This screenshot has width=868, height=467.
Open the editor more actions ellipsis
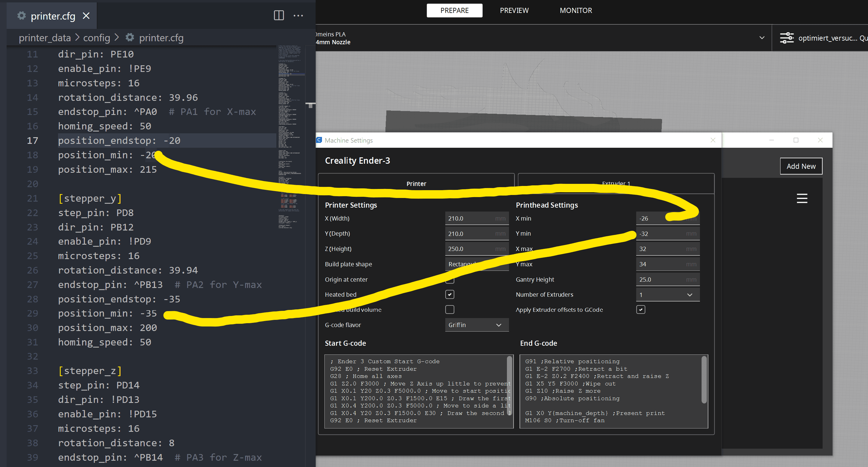(x=298, y=16)
